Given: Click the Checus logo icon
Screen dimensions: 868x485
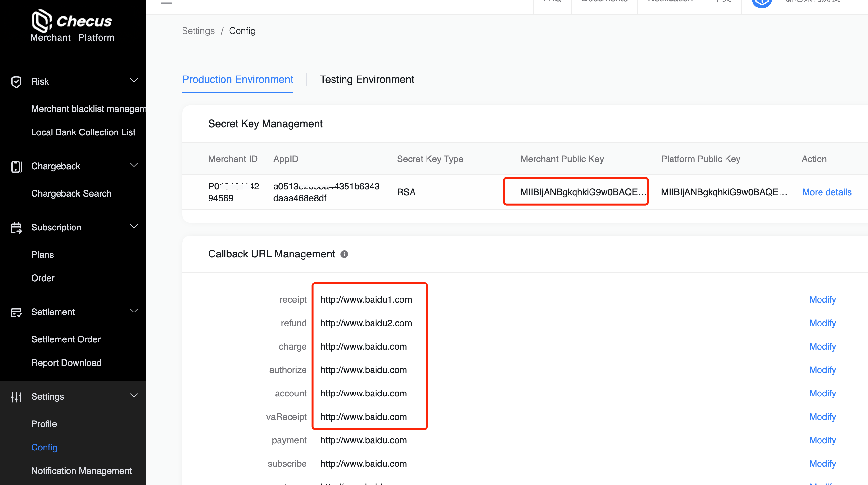Looking at the screenshot, I should (x=41, y=21).
